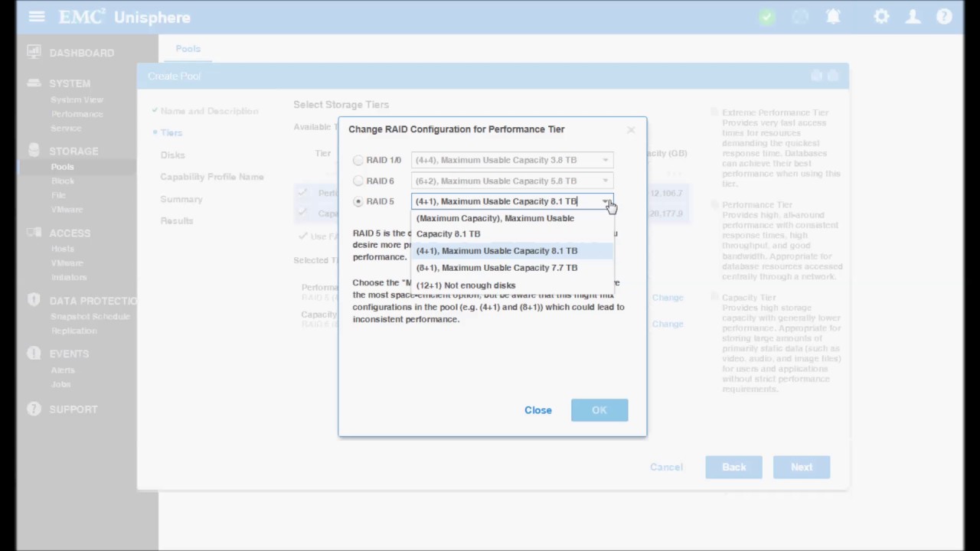
Task: Open Replication under Data Protection
Action: click(x=73, y=331)
